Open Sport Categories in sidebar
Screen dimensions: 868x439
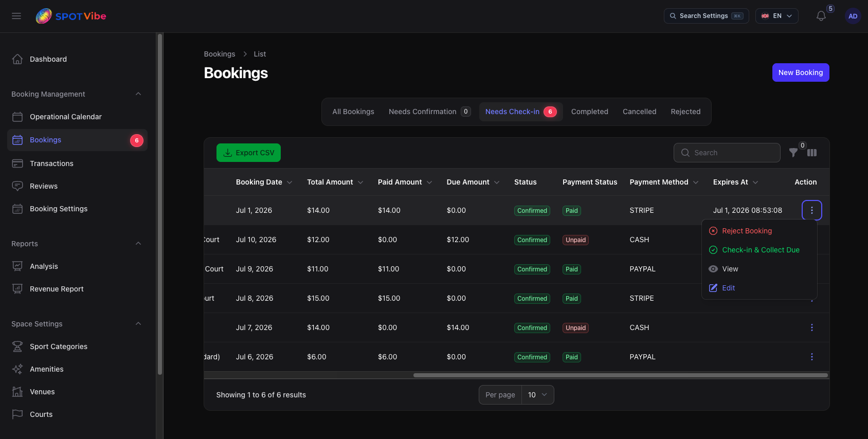point(77,346)
